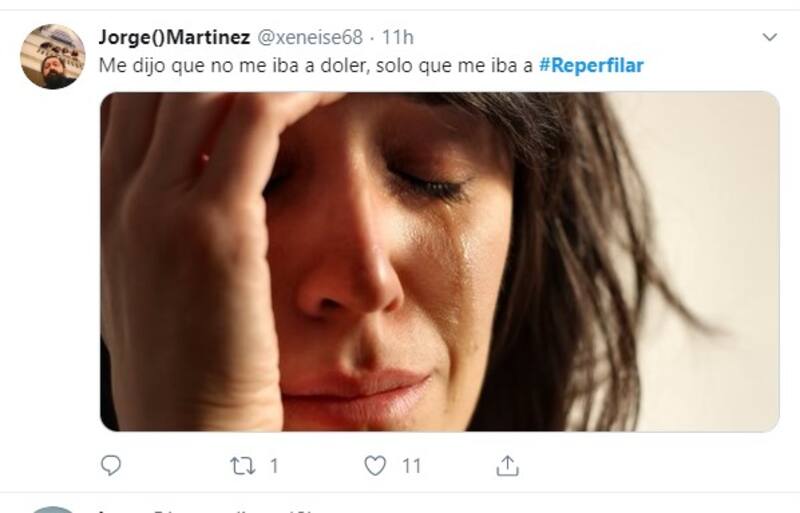Open the share tweet icon

(x=507, y=466)
